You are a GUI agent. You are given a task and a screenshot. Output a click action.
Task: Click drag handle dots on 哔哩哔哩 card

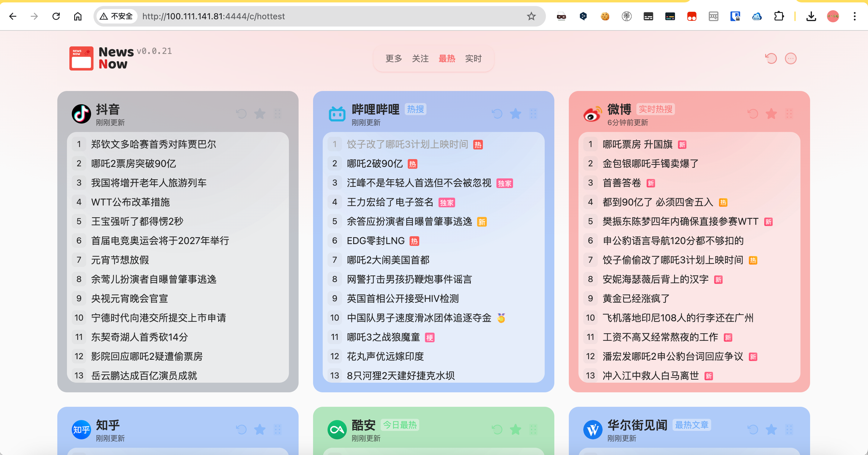click(534, 114)
